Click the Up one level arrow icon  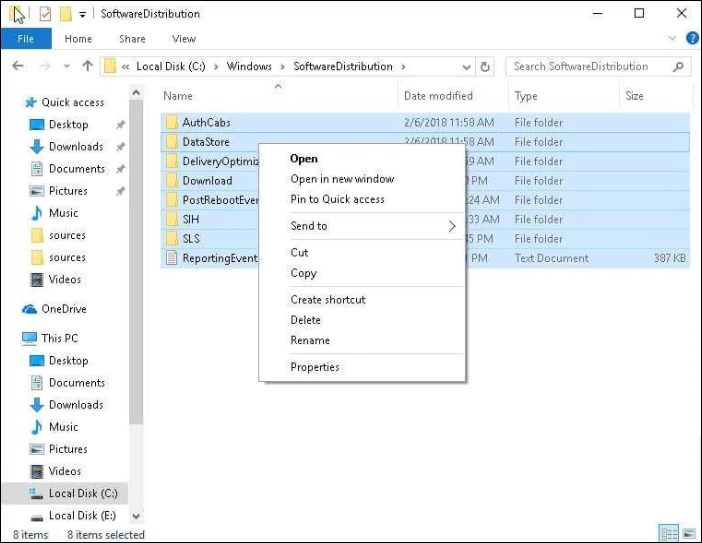pos(87,67)
